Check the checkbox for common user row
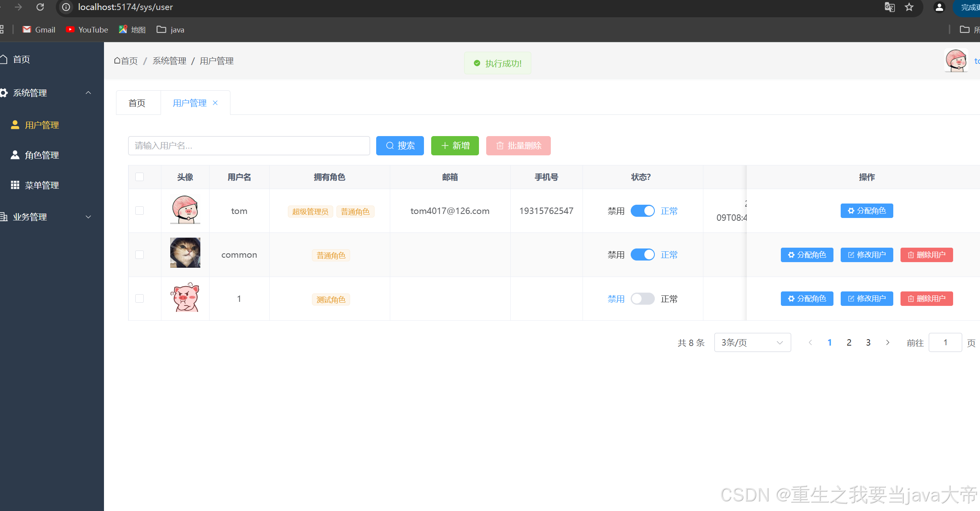The width and height of the screenshot is (980, 511). pos(139,254)
